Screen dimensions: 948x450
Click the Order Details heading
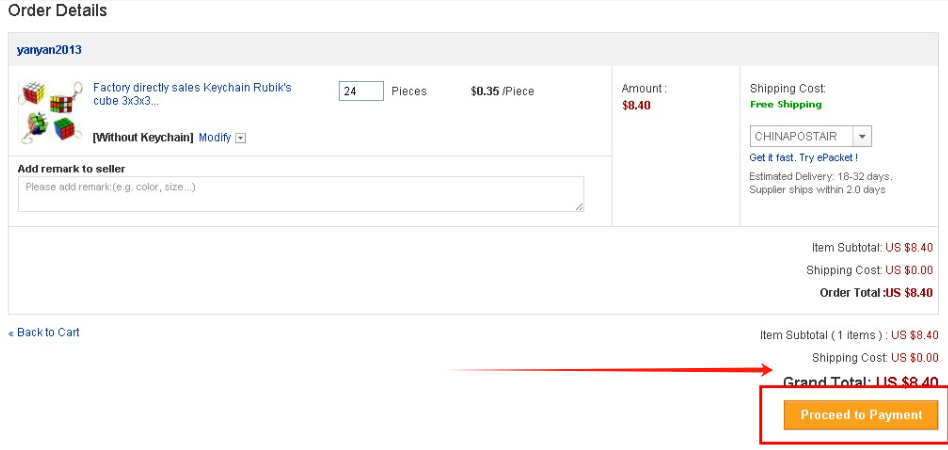pos(58,11)
